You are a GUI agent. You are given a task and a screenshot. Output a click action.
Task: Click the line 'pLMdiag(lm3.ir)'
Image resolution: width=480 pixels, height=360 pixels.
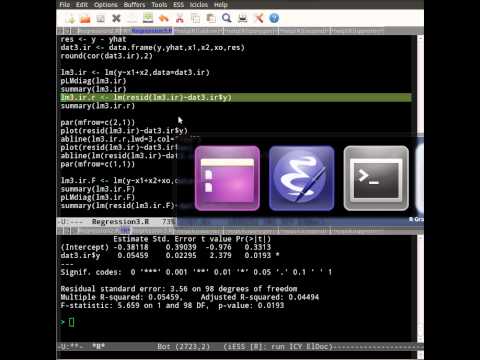[93, 81]
